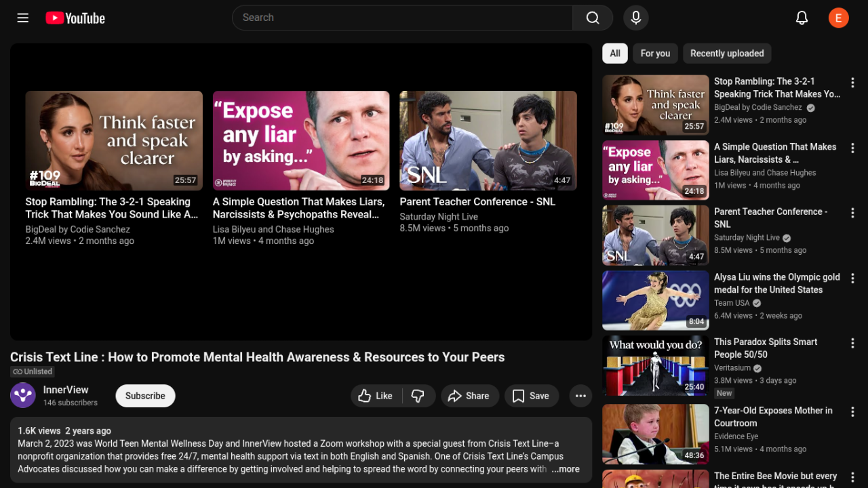Open the courtroom boy thumbnail

pos(656,434)
